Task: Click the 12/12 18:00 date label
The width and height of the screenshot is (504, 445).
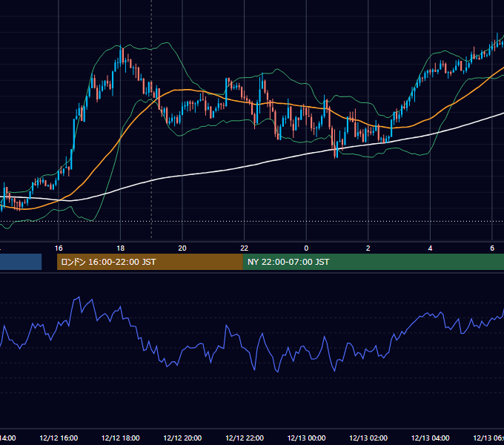Action: 121,438
